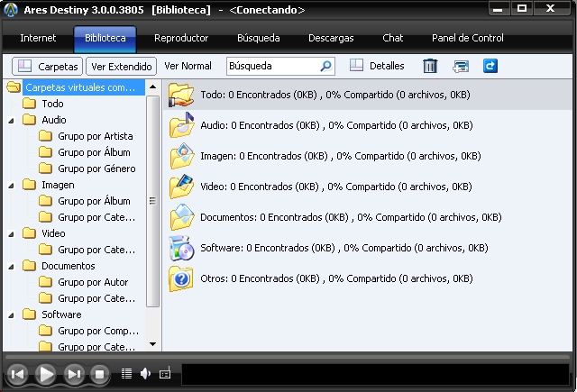Skip to the previous track
The image size is (577, 392).
pyautogui.click(x=17, y=374)
